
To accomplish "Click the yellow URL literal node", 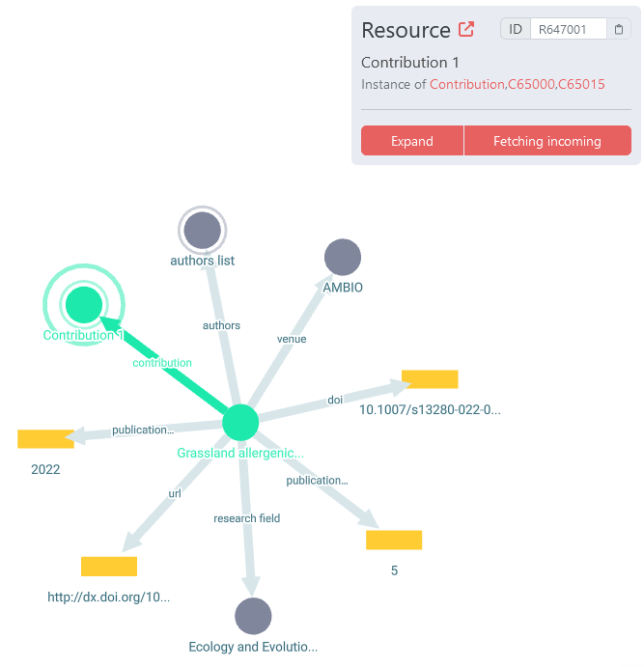I will tap(109, 567).
